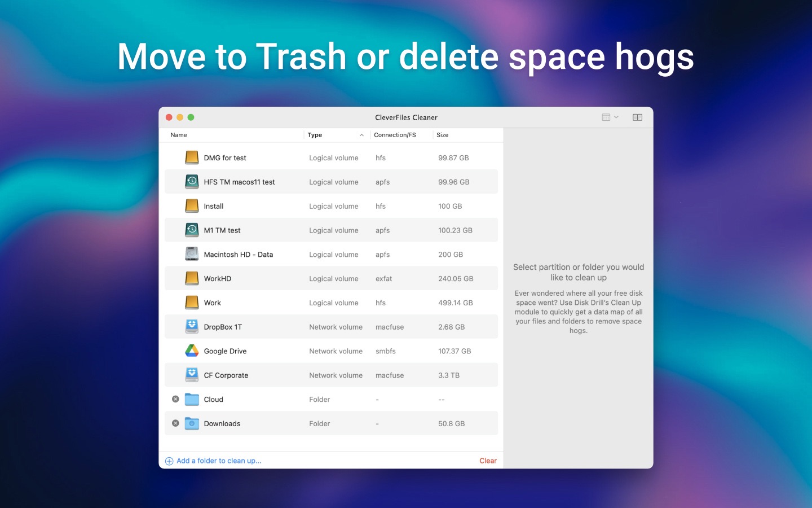Viewport: 812px width, 508px height.
Task: Select the 'Install' volume name
Action: point(214,206)
